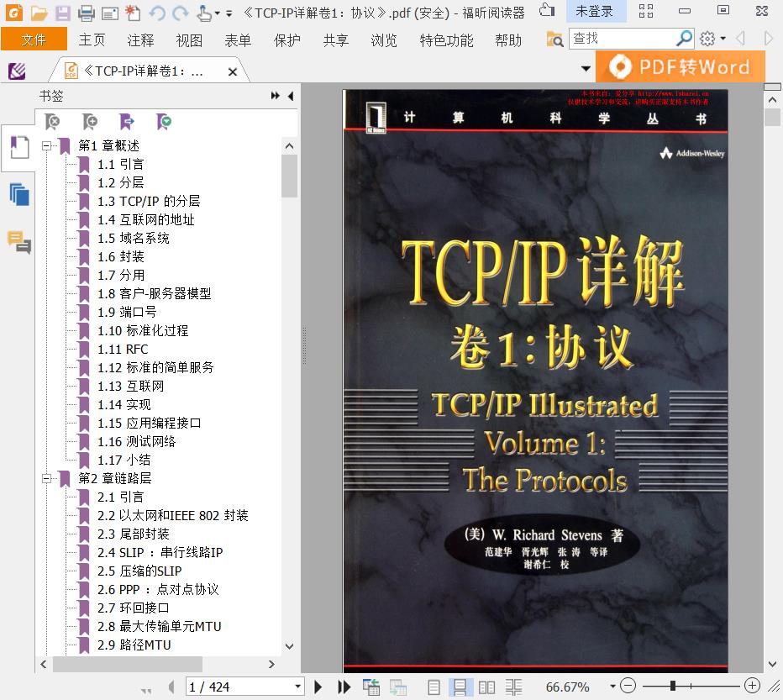
Task: Open a file using the folder icon
Action: point(39,13)
